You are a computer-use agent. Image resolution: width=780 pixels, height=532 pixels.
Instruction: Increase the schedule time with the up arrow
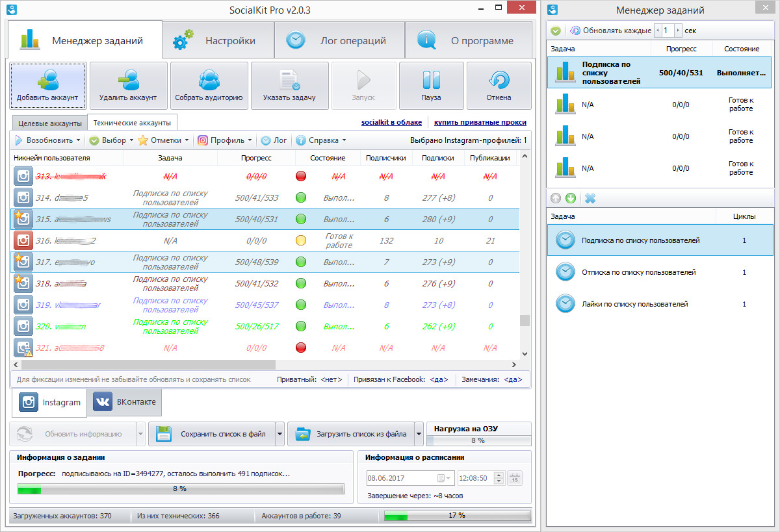tap(499, 475)
